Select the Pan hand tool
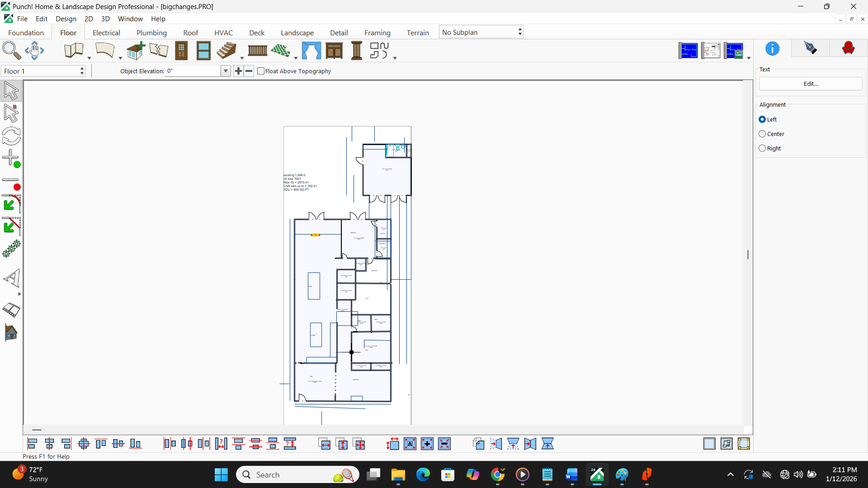868x488 pixels. tap(34, 50)
